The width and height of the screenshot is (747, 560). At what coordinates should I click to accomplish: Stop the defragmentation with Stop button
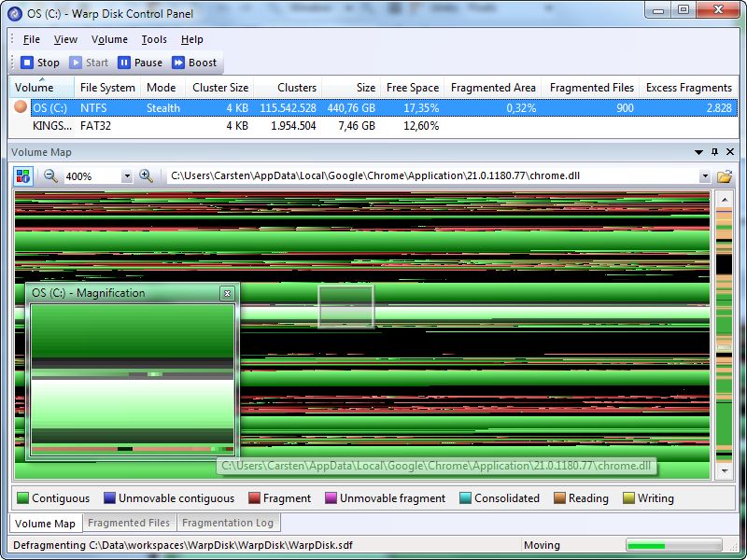pyautogui.click(x=40, y=63)
